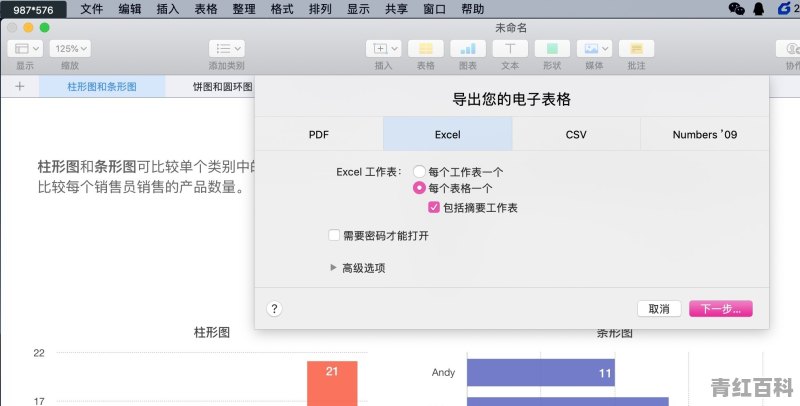Expand 高级选项 disclosure triangle
Viewport: 800px width, 406px height.
pyautogui.click(x=333, y=267)
